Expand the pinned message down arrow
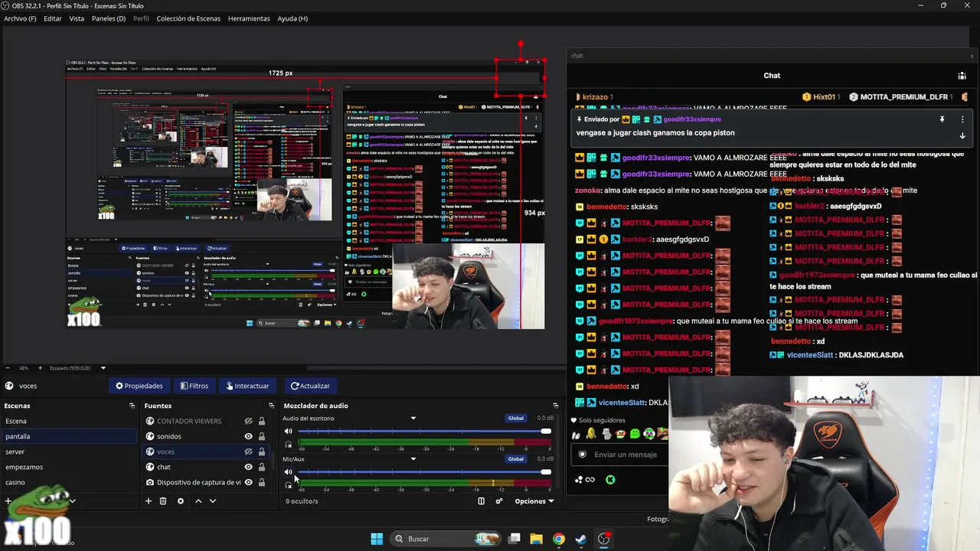 962,135
